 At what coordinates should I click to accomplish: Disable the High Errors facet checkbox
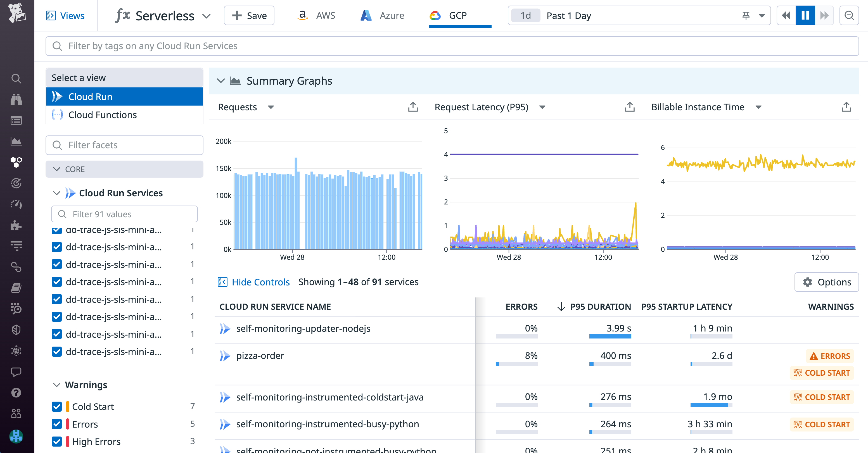tap(57, 442)
